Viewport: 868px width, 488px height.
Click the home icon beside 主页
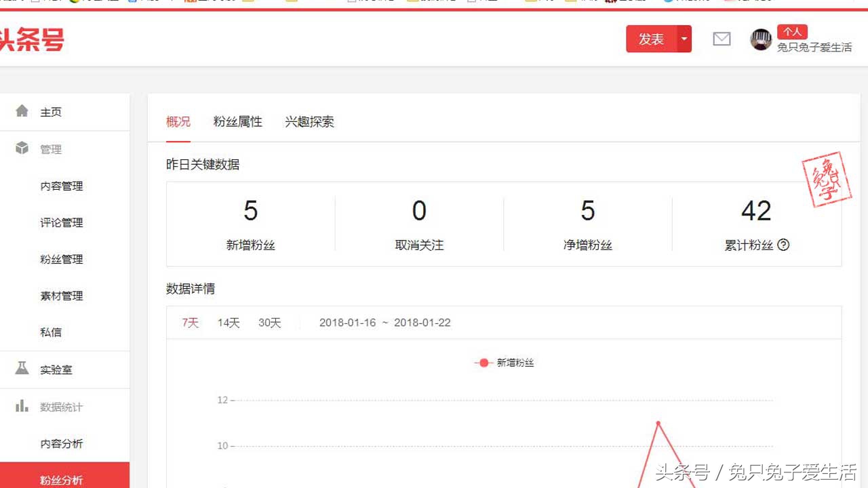point(23,111)
